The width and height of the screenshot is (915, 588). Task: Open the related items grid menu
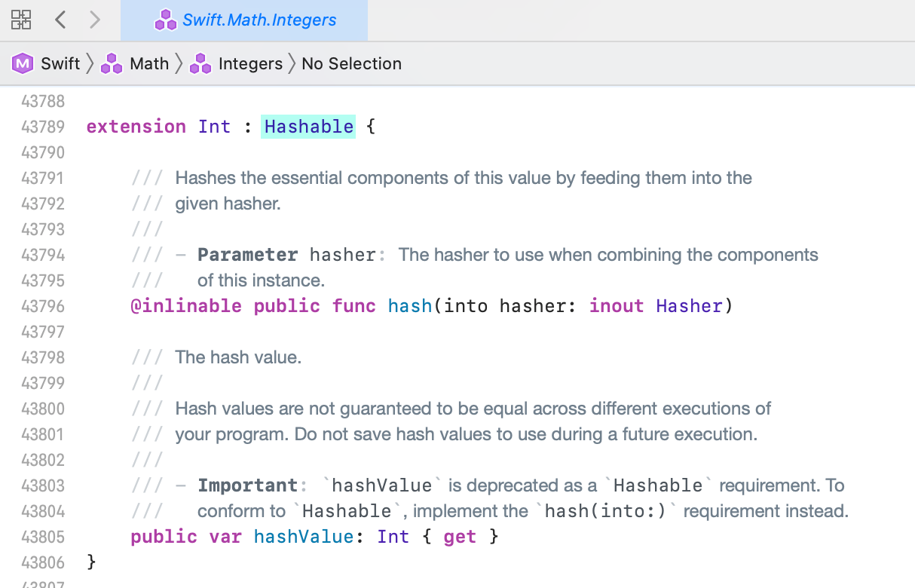pyautogui.click(x=21, y=20)
